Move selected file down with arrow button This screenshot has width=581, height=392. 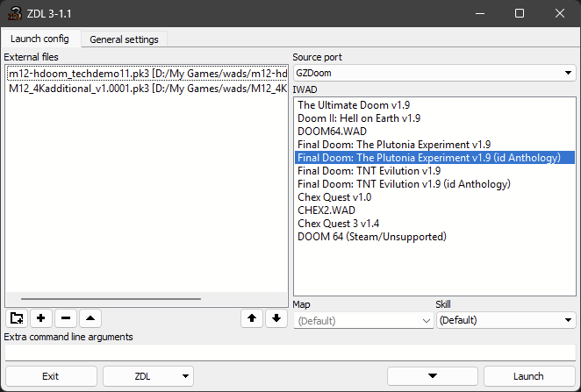(x=276, y=318)
